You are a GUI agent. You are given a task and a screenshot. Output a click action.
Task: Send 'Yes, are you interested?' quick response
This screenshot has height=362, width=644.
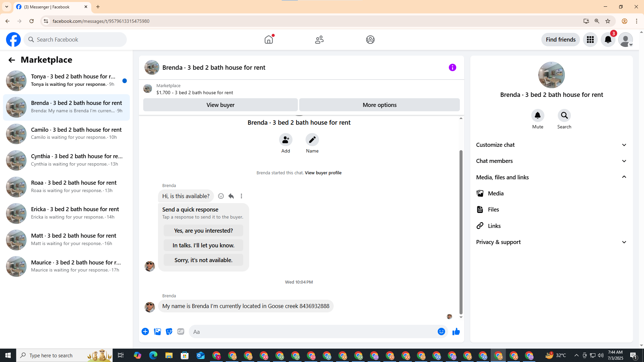(203, 231)
